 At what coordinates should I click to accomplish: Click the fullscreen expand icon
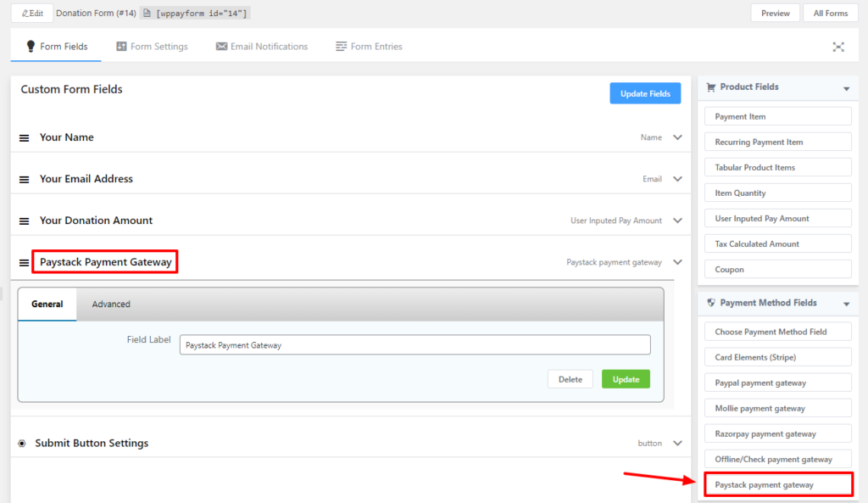point(837,47)
